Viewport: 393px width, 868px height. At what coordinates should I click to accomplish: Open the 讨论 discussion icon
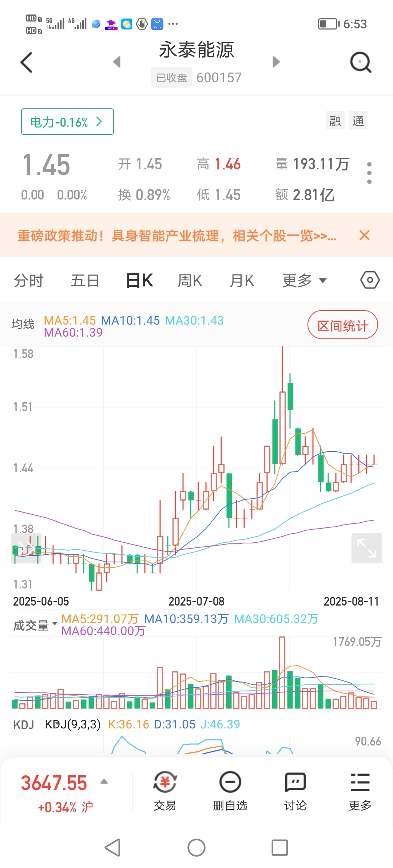295,792
